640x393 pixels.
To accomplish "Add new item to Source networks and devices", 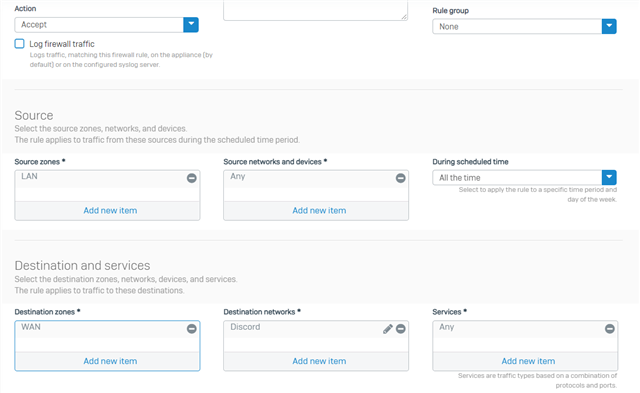I will pos(319,211).
